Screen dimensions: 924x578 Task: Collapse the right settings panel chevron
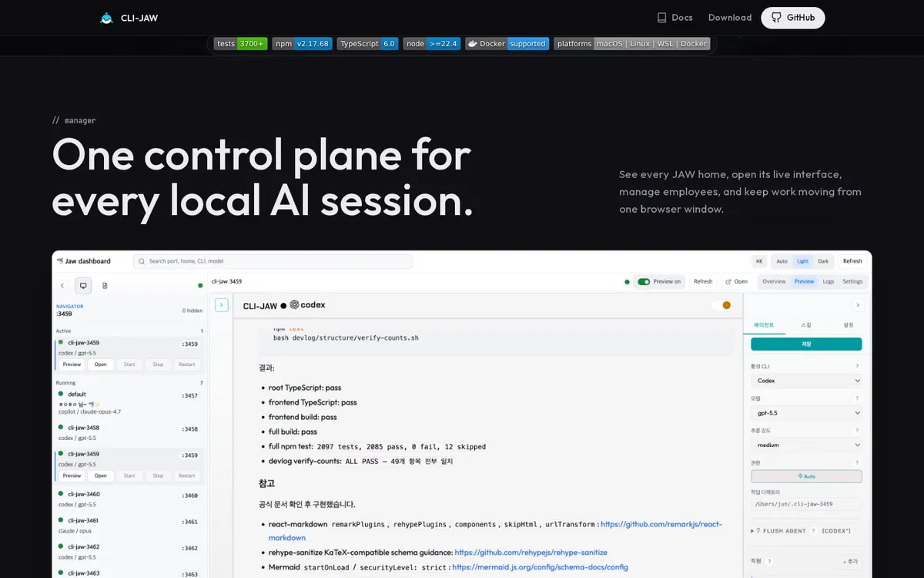(857, 305)
